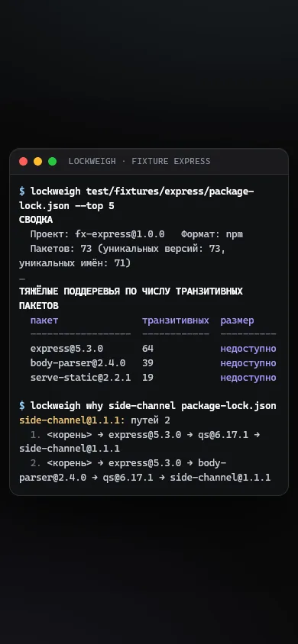The height and width of the screenshot is (644, 298).
Task: Click the 'Формат: npm' text
Action: click(212, 234)
